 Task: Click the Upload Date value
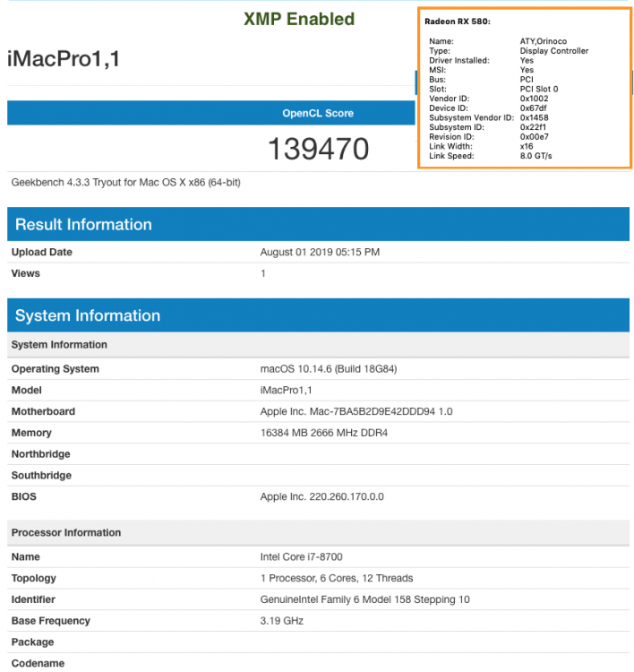[320, 252]
